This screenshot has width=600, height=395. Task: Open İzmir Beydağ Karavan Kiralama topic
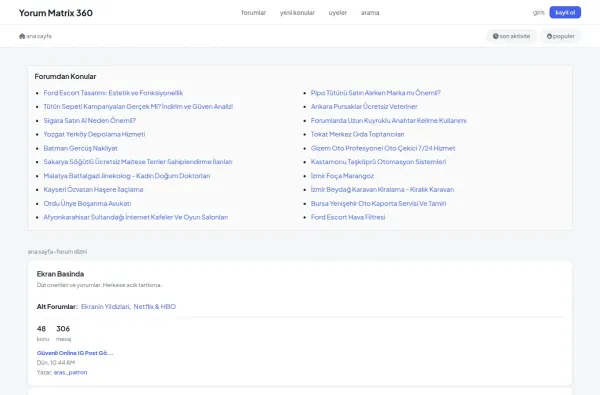point(382,189)
